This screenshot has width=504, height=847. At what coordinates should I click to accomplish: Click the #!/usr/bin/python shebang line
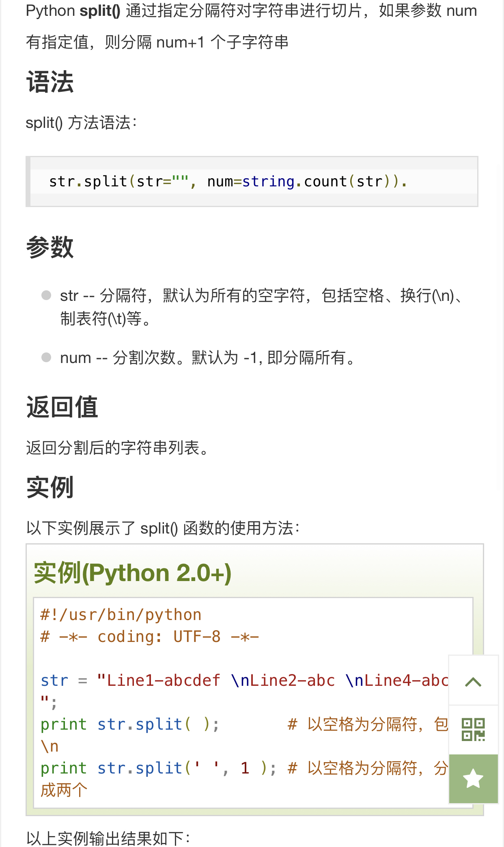pos(121,615)
